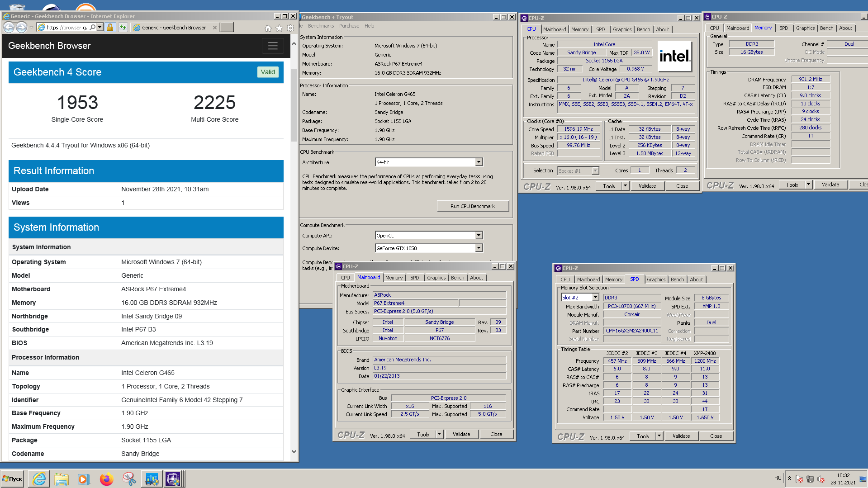Click the green Valid badge
Image resolution: width=868 pixels, height=488 pixels.
268,72
